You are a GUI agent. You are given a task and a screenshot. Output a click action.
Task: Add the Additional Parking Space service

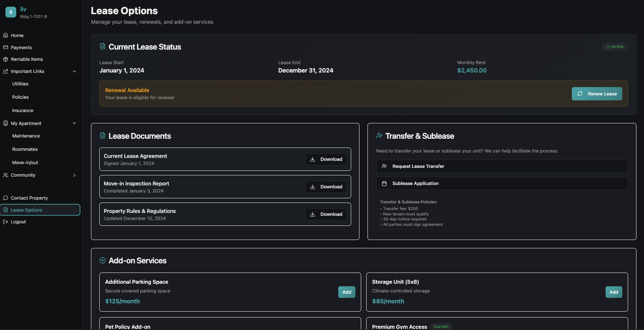coord(347,292)
